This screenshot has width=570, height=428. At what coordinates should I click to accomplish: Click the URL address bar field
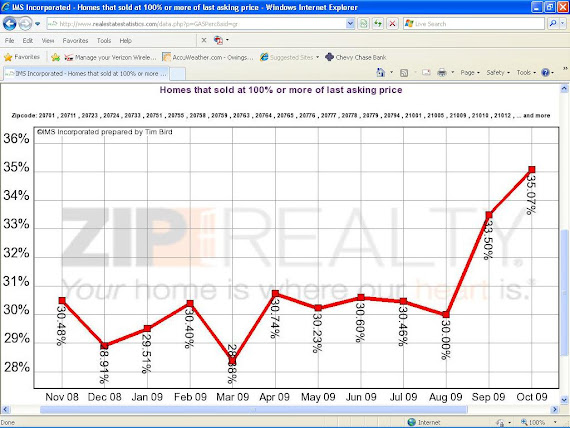coord(197,24)
